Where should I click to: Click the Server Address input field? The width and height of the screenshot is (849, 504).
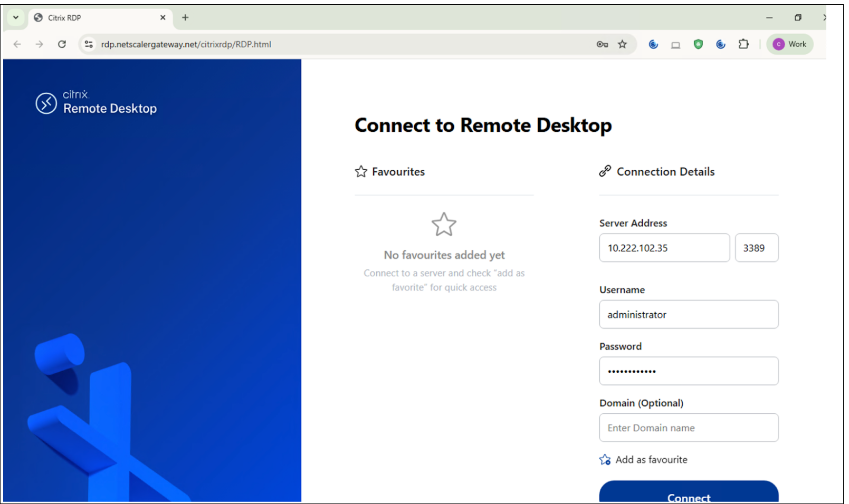[664, 248]
